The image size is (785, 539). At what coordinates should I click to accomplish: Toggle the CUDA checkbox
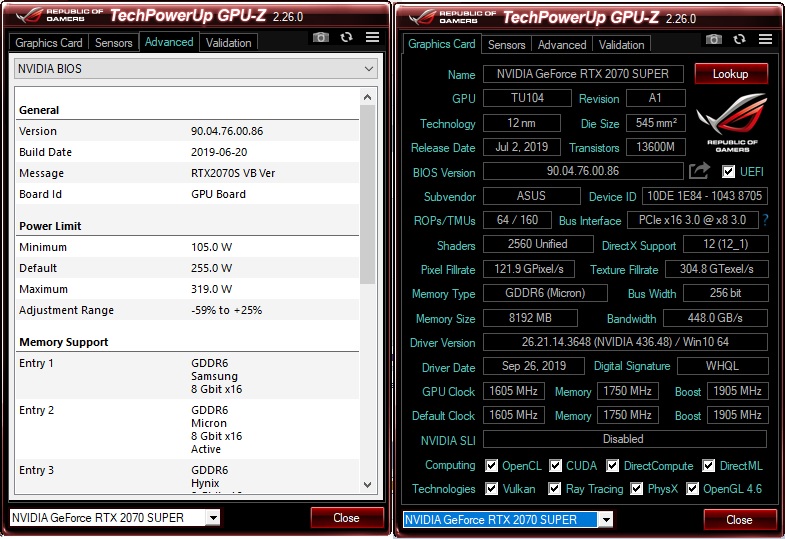click(555, 465)
